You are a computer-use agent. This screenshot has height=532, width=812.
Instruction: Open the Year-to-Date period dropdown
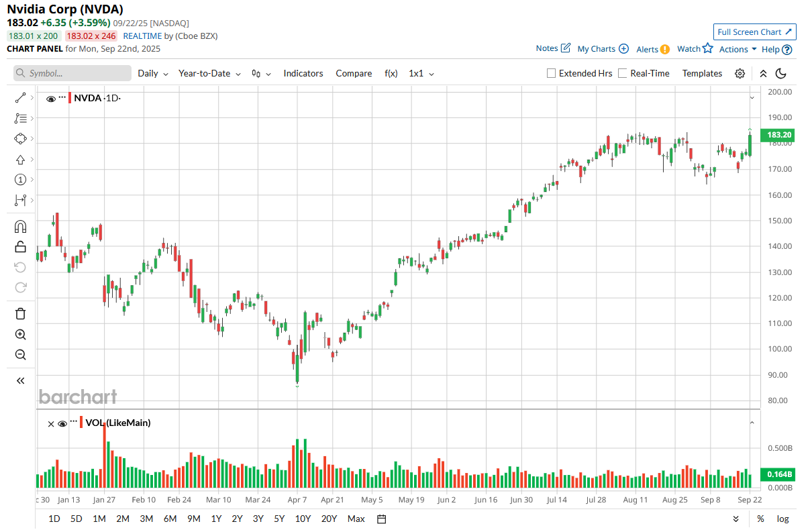point(209,73)
